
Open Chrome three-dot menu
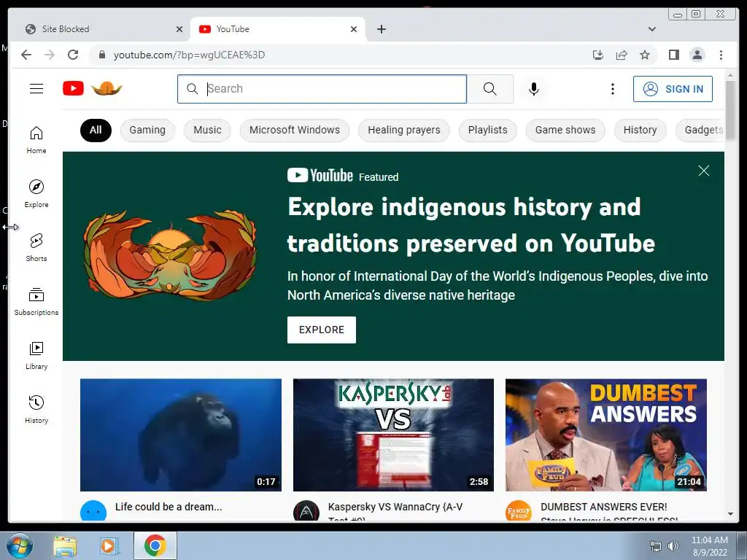point(721,55)
